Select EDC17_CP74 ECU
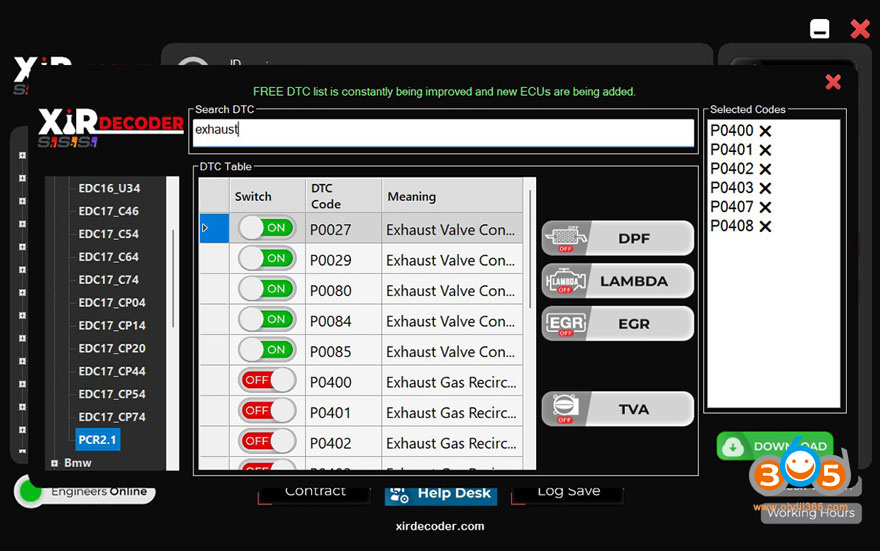This screenshot has height=551, width=880. pyautogui.click(x=112, y=417)
